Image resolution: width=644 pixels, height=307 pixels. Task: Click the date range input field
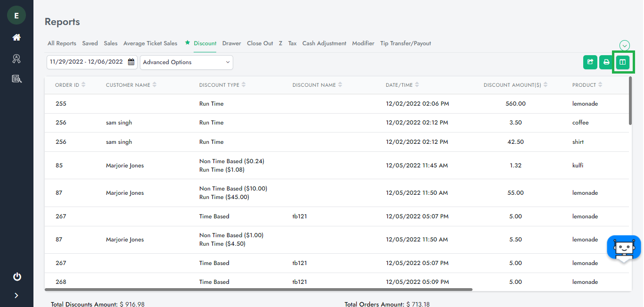86,62
